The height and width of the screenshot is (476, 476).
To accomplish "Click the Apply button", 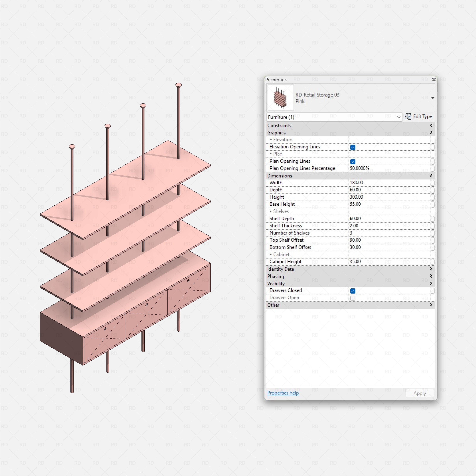I will (420, 393).
